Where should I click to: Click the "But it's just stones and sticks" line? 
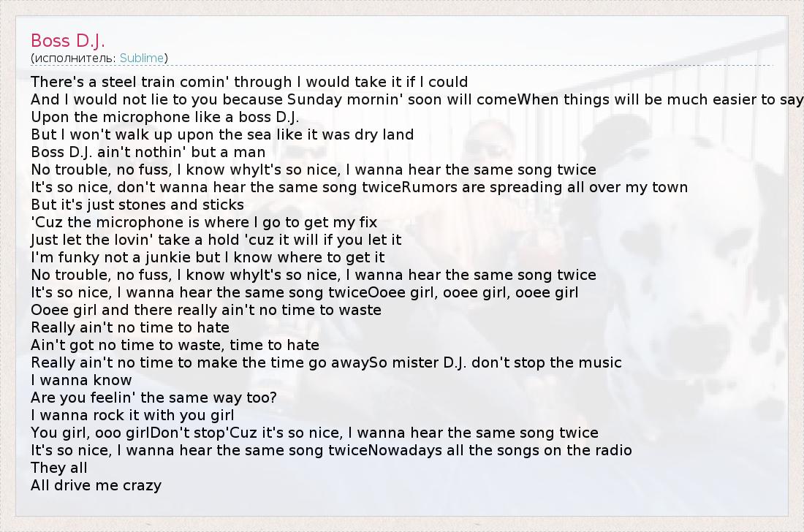click(137, 205)
